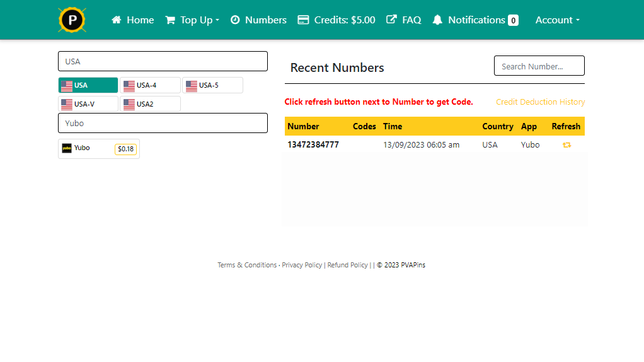Click the Refresh column header
This screenshot has width=644, height=362.
[566, 126]
